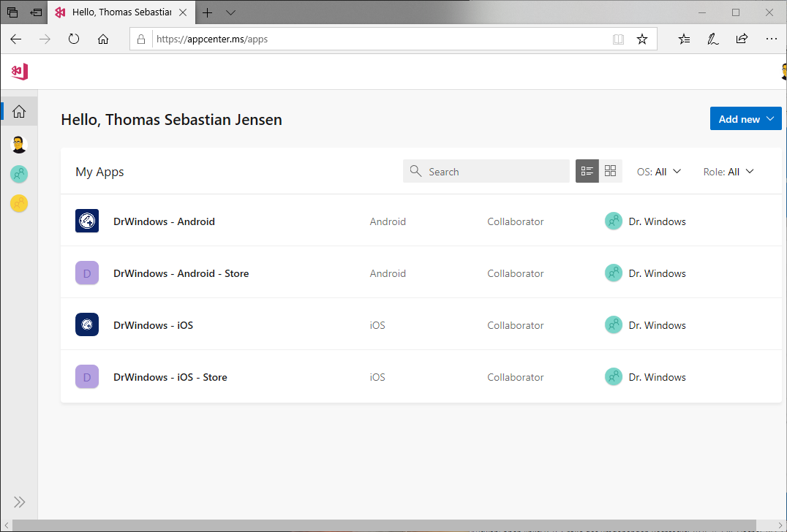Open the DrWindows - iOS - Store app
Viewport: 787px width, 532px height.
[x=170, y=377]
